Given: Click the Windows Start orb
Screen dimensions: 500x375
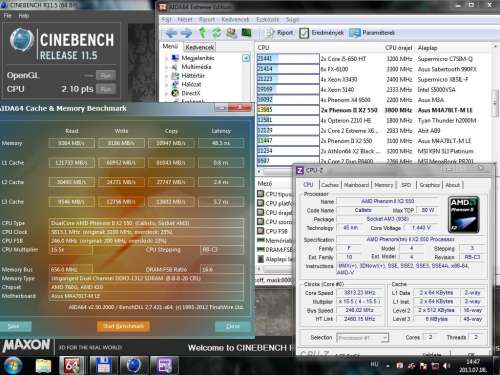Looking at the screenshot, I should (13, 365).
